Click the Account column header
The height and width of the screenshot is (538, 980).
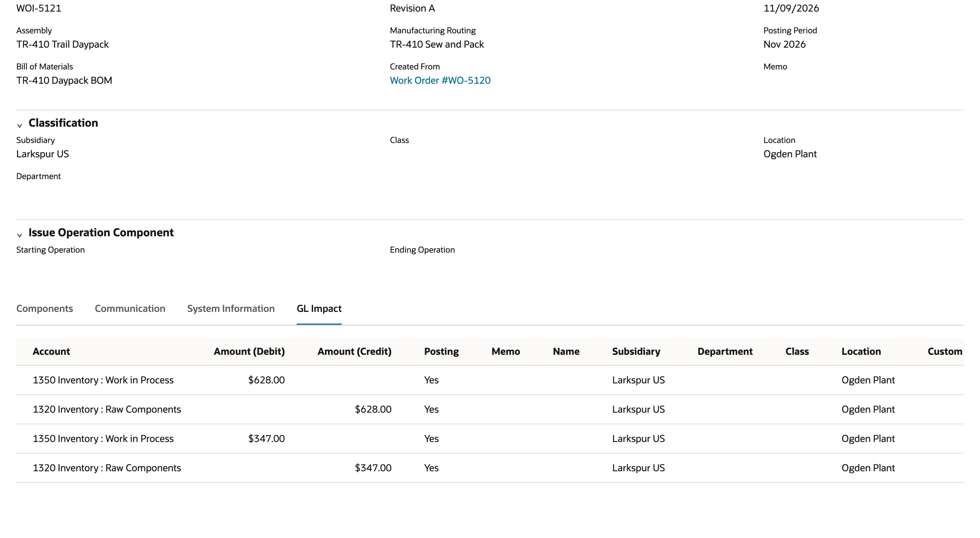pos(51,351)
